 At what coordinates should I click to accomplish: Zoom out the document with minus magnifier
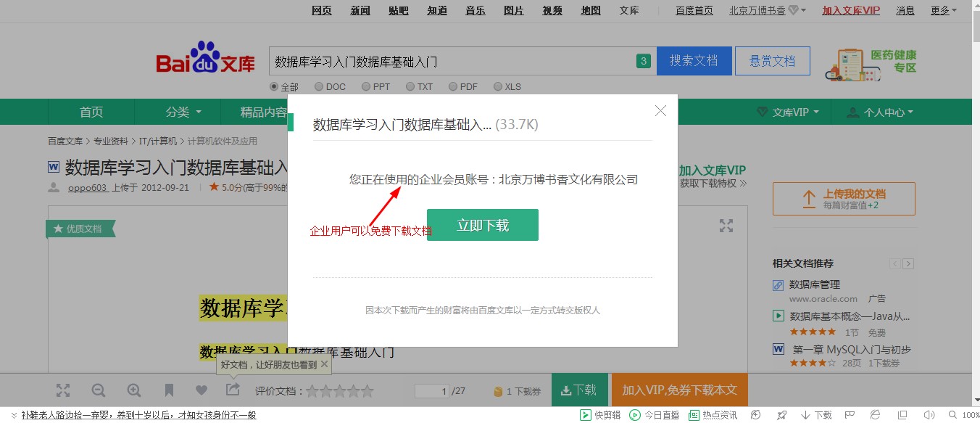click(x=99, y=390)
